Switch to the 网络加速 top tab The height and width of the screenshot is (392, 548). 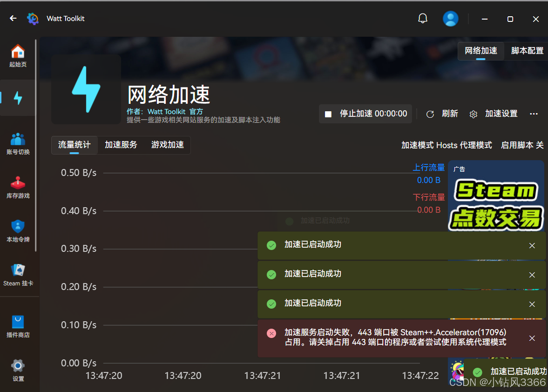481,51
